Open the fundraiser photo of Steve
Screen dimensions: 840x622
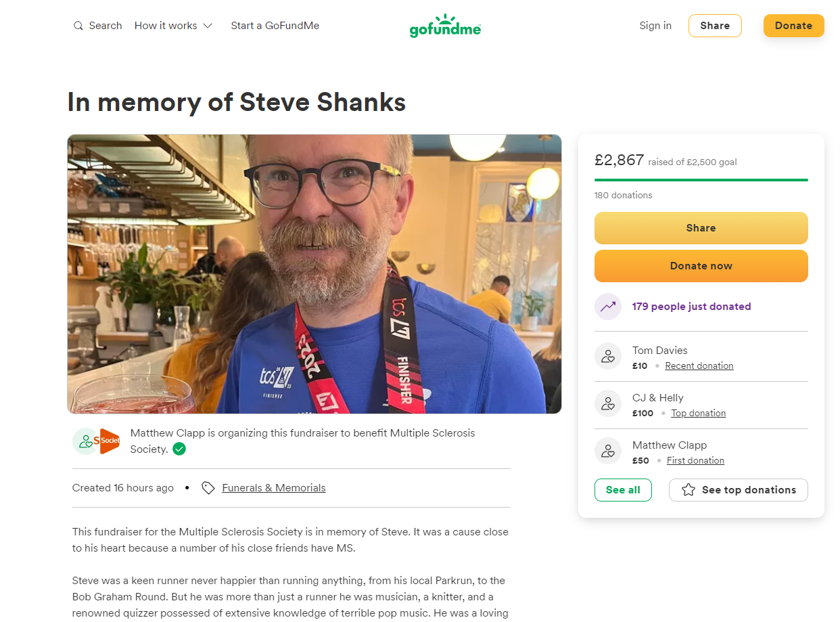[x=314, y=273]
